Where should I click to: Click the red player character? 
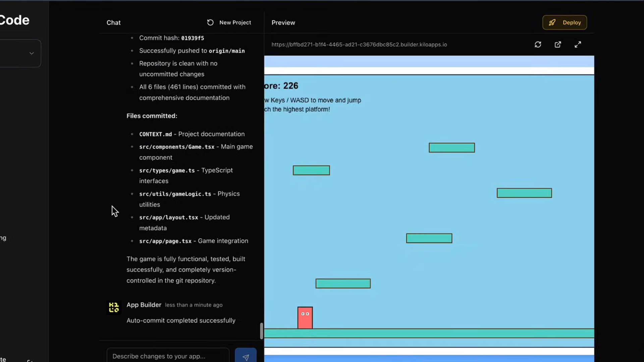coord(305,318)
